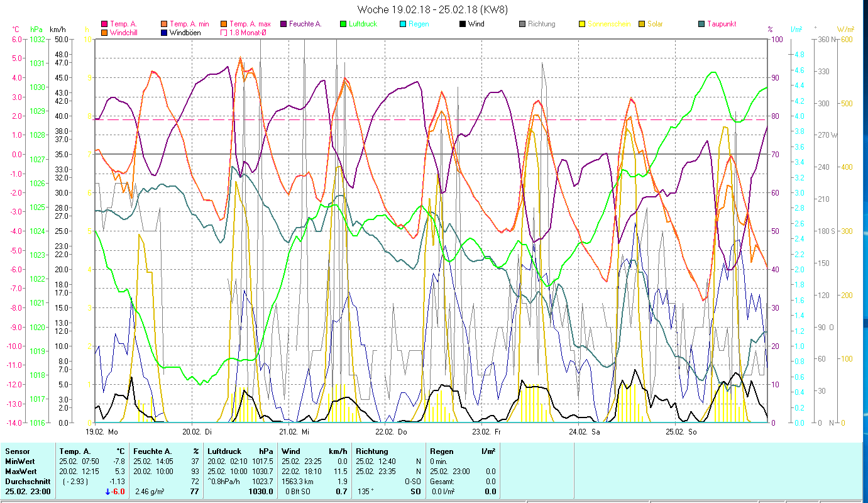Click the minimum pressure value 1017.5
Image resolution: width=868 pixels, height=503 pixels.
[263, 462]
